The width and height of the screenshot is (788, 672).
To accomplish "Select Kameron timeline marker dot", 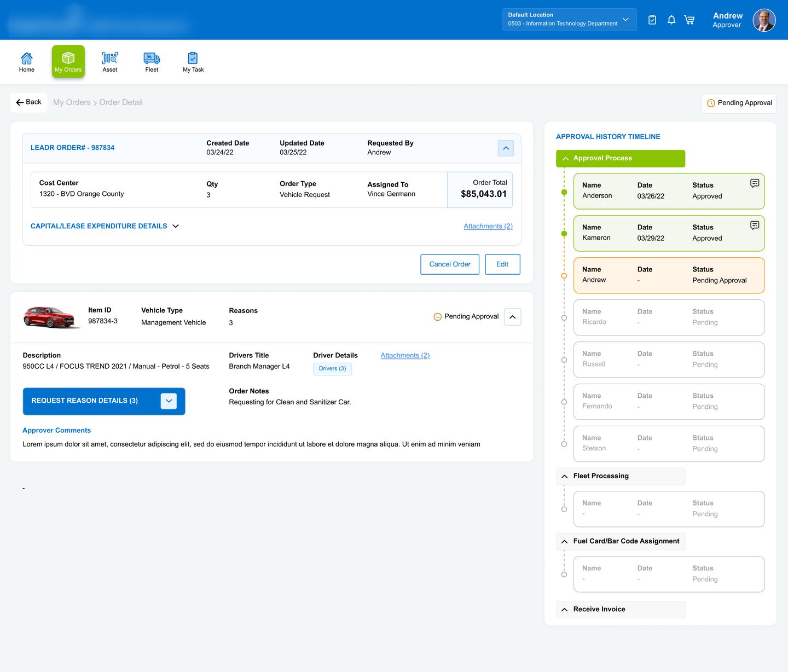I will [x=564, y=234].
